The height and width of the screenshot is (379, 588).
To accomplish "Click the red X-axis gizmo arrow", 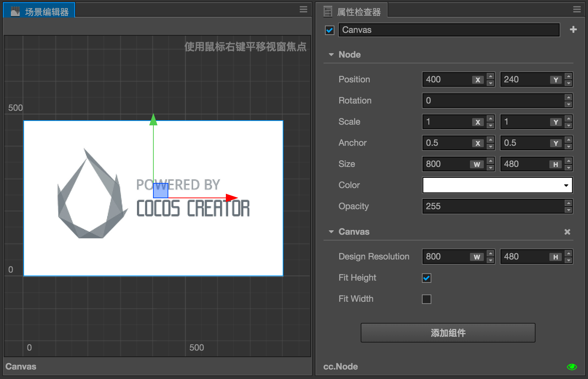I will click(231, 198).
